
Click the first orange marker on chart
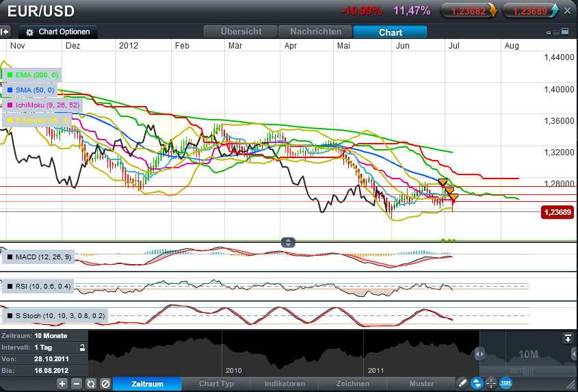[443, 182]
